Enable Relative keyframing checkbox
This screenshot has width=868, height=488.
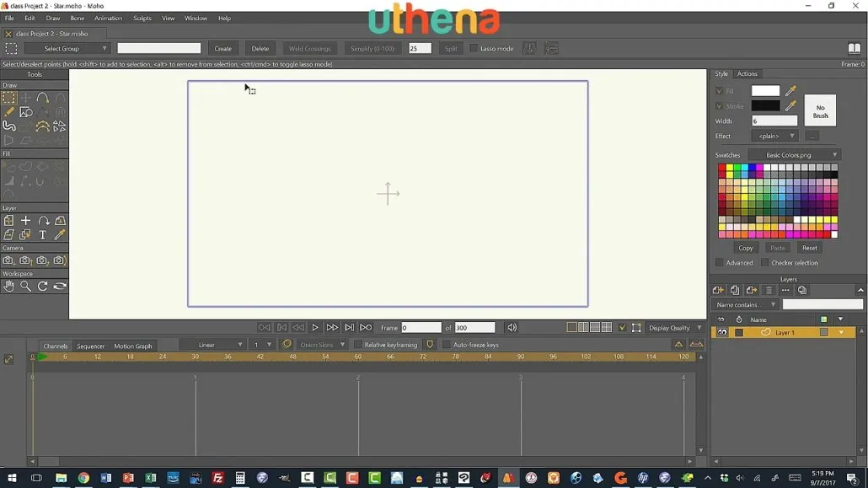pos(357,345)
